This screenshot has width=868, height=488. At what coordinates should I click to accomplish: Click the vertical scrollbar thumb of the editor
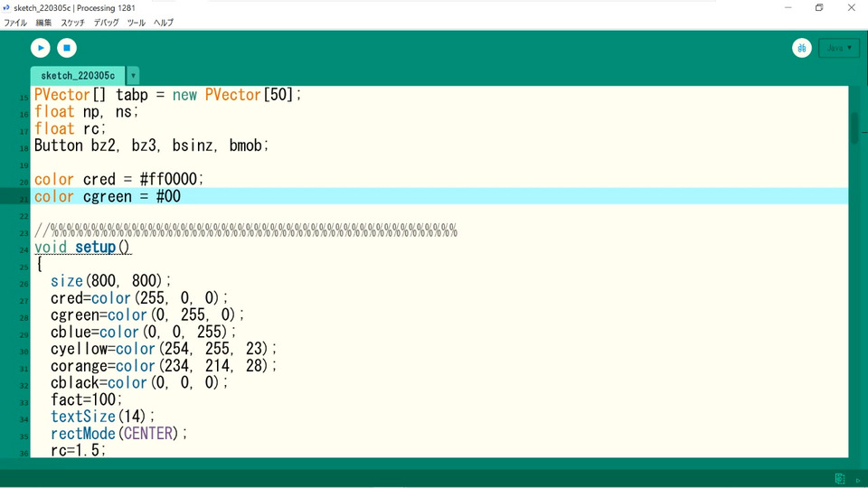[x=854, y=128]
